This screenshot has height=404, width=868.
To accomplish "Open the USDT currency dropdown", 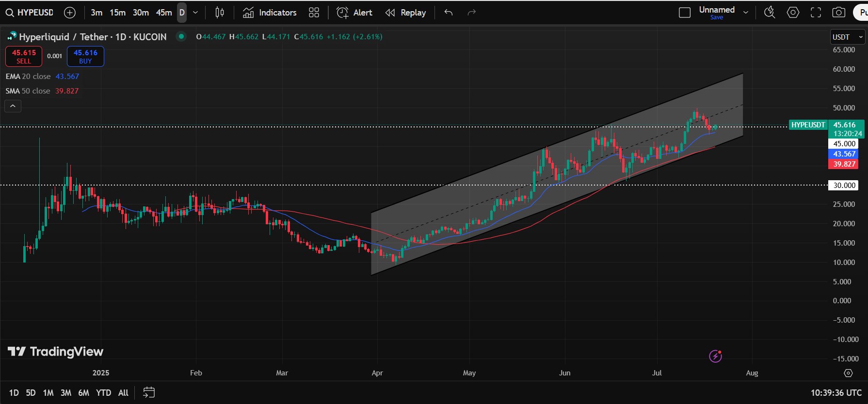I will [x=848, y=37].
